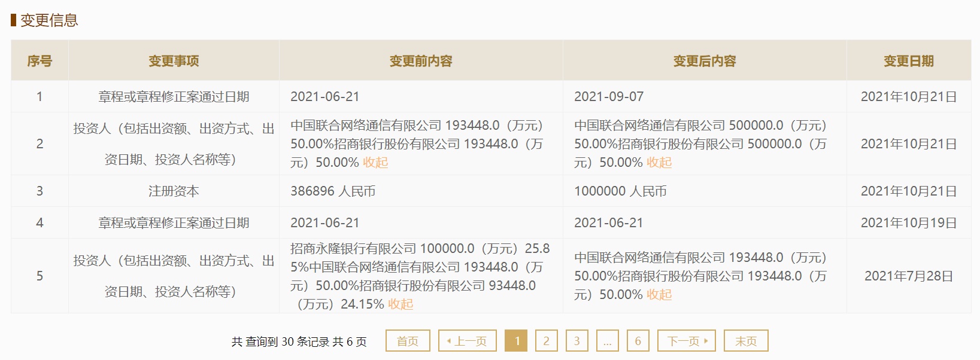Select page 1 in pagination
This screenshot has height=360, width=980.
[x=516, y=341]
